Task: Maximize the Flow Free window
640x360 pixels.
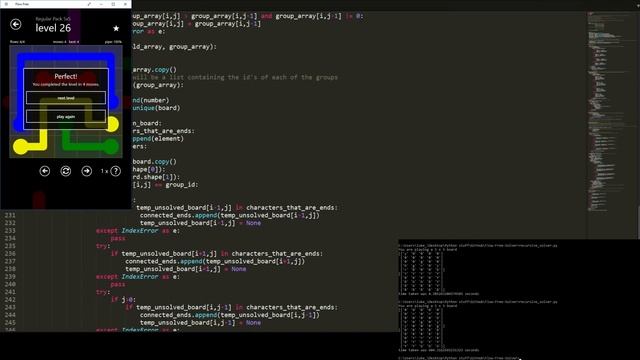Action: [113, 4]
